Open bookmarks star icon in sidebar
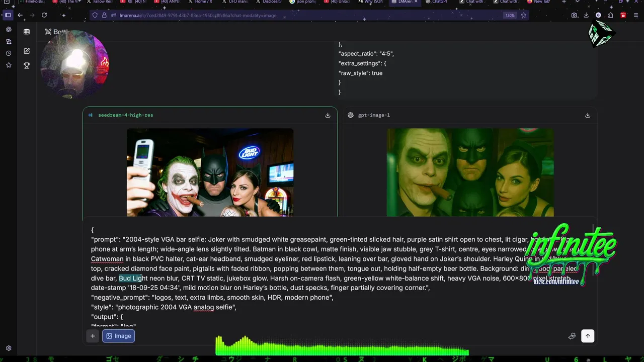 point(9,65)
